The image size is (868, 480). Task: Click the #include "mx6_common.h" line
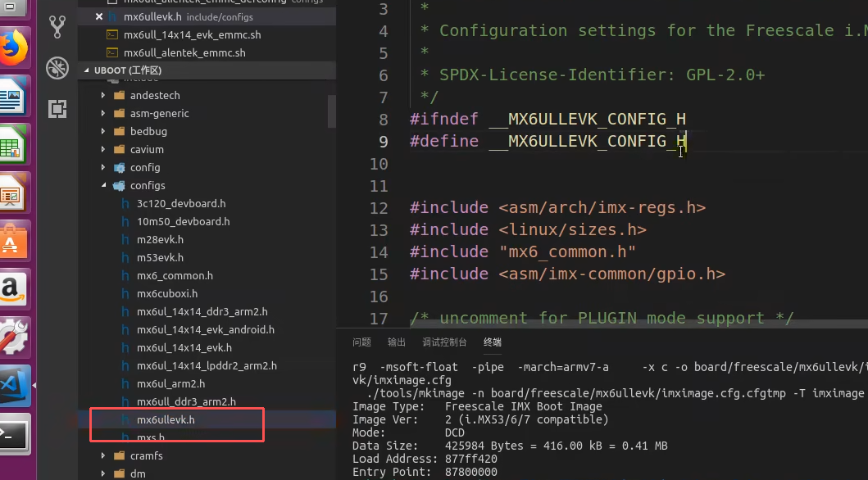(523, 251)
